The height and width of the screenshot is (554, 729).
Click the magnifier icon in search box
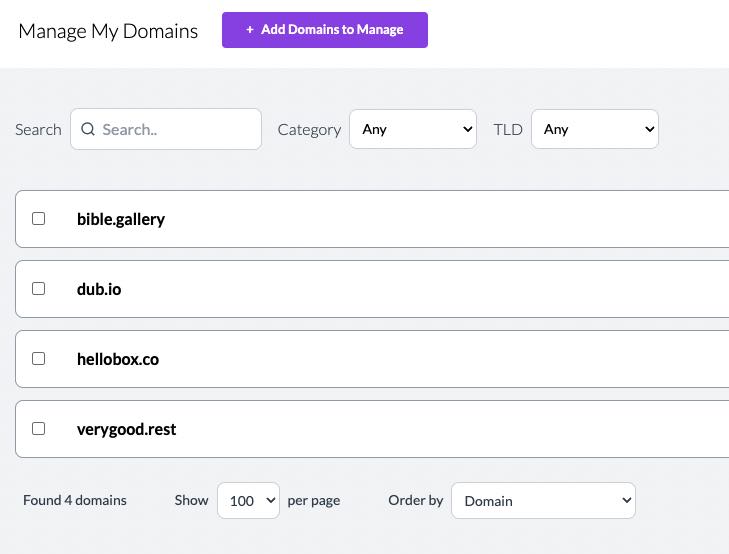pyautogui.click(x=88, y=129)
